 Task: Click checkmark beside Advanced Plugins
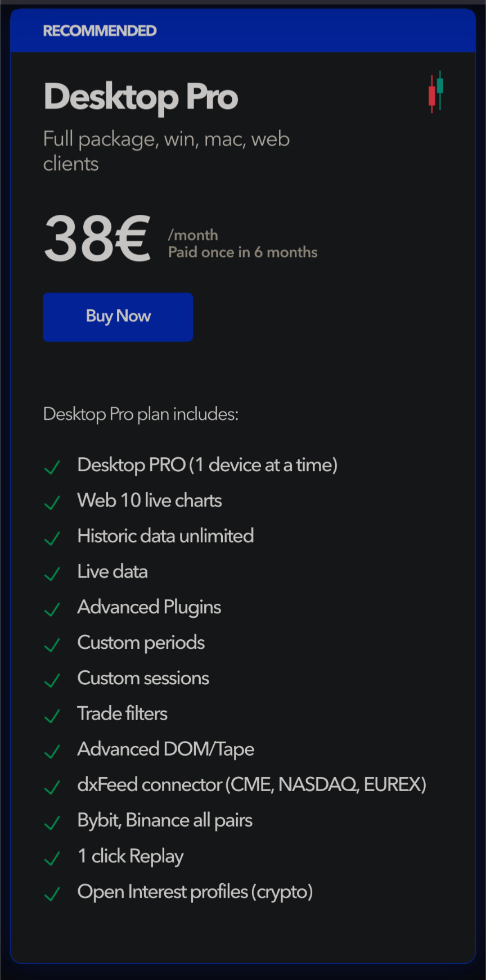coord(52,609)
